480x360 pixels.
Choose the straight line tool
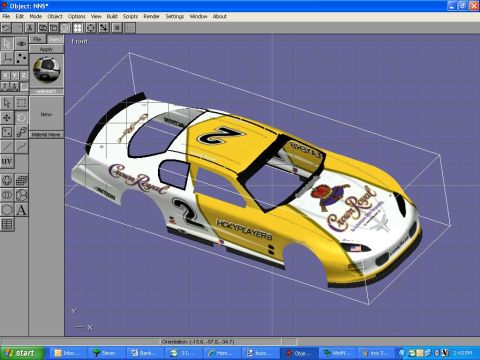7,147
